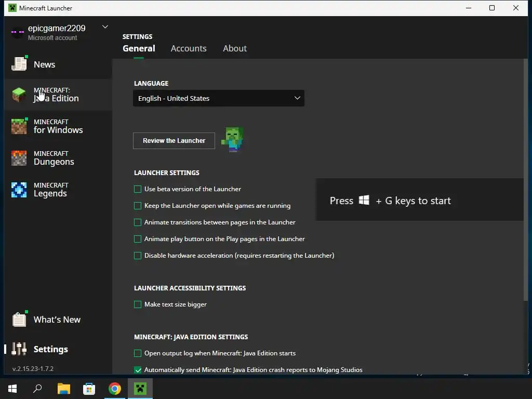Open Settings in the sidebar

(58, 349)
